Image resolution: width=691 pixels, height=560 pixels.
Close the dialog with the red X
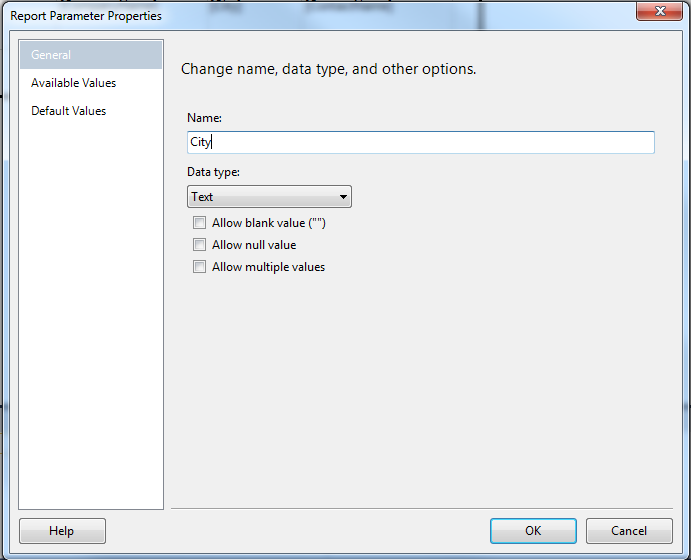659,11
